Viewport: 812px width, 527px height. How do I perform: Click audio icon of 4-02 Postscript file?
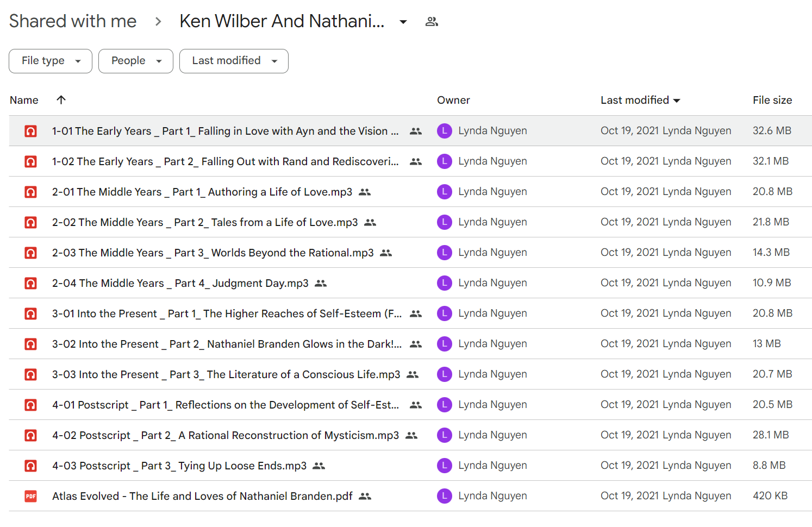click(31, 435)
